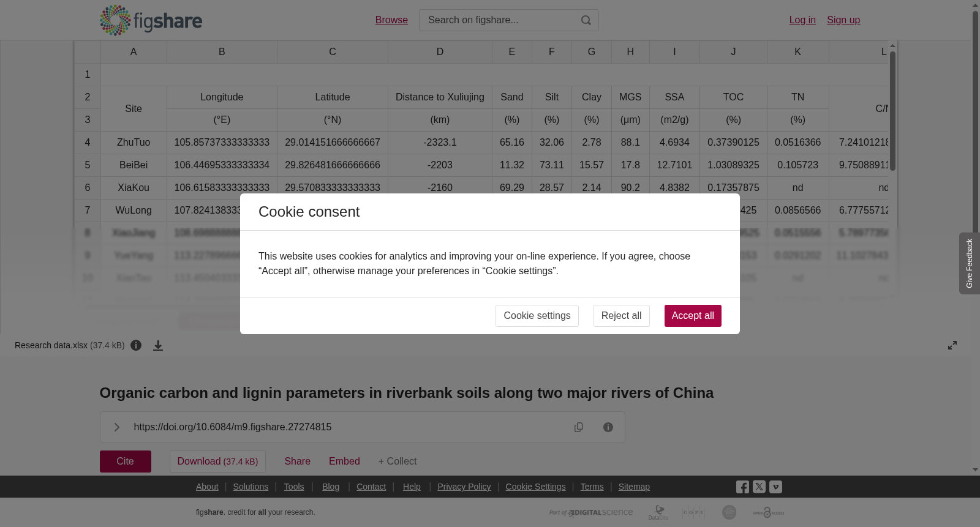Open the Browse link
This screenshot has width=980, height=527.
[x=391, y=20]
